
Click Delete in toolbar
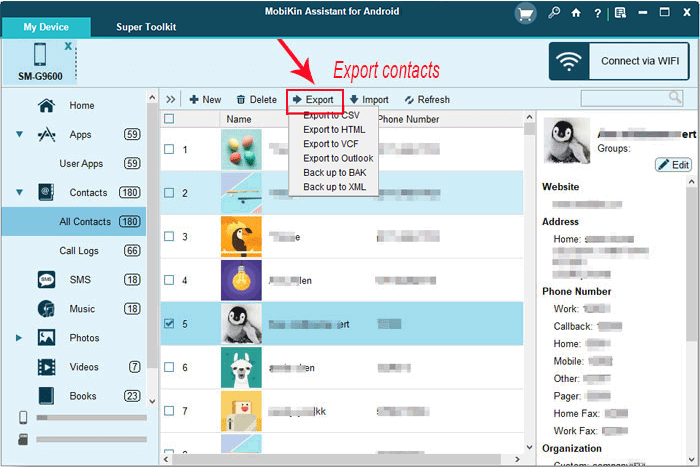(257, 100)
